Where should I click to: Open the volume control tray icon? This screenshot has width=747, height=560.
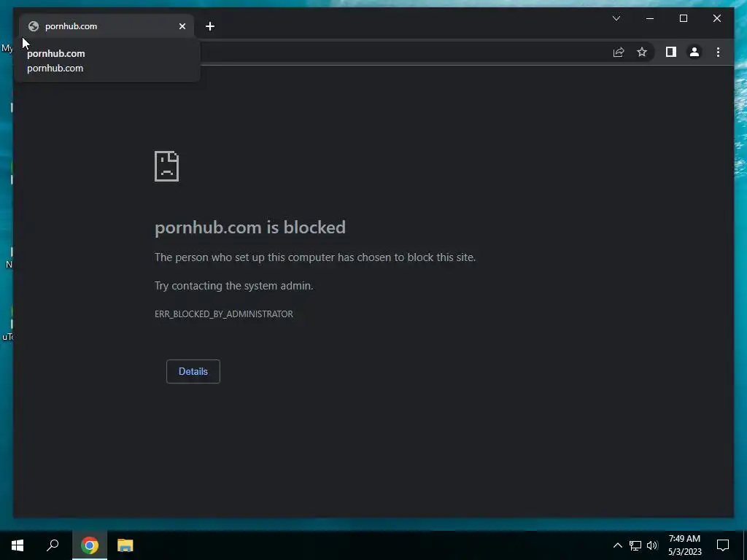point(652,545)
